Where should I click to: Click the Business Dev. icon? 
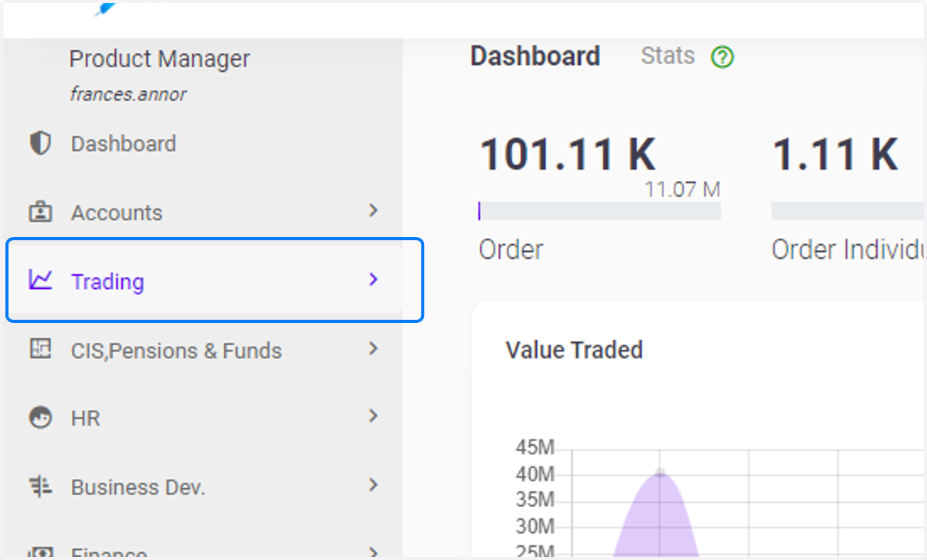40,487
